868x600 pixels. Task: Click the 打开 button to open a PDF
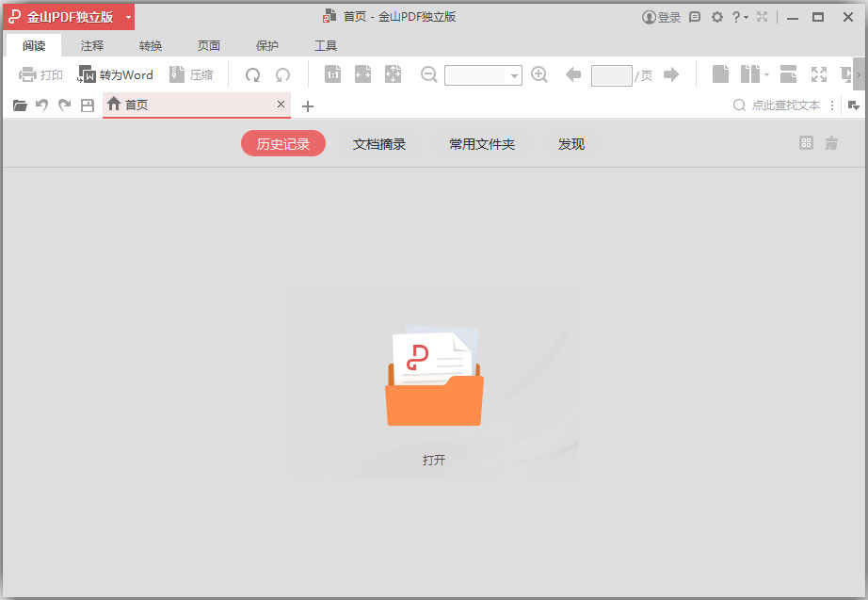tap(434, 396)
